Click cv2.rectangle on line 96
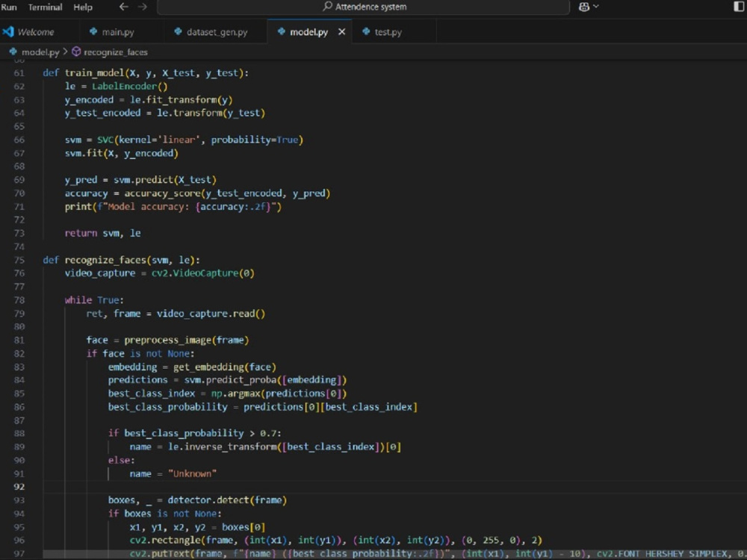 pos(165,541)
